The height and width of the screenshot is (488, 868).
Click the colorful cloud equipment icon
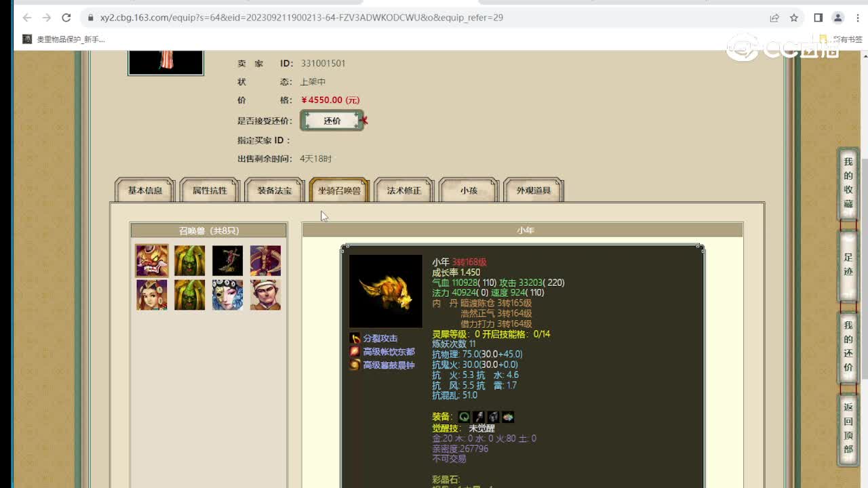[x=508, y=417]
